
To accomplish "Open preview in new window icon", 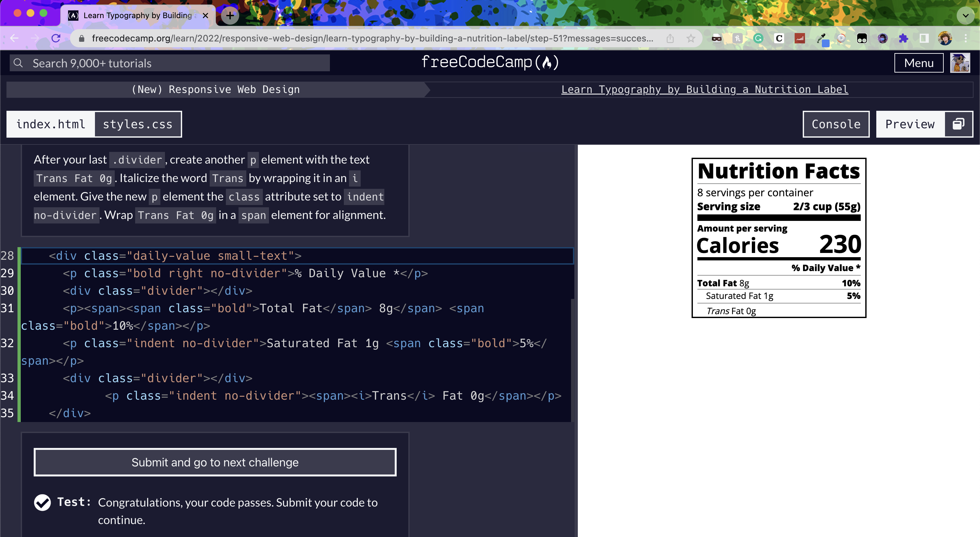I will (x=958, y=124).
